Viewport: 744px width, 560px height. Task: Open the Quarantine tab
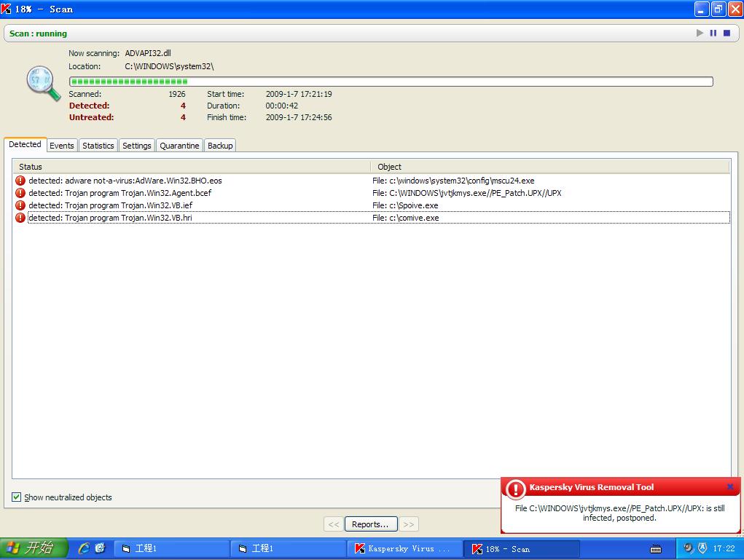179,146
